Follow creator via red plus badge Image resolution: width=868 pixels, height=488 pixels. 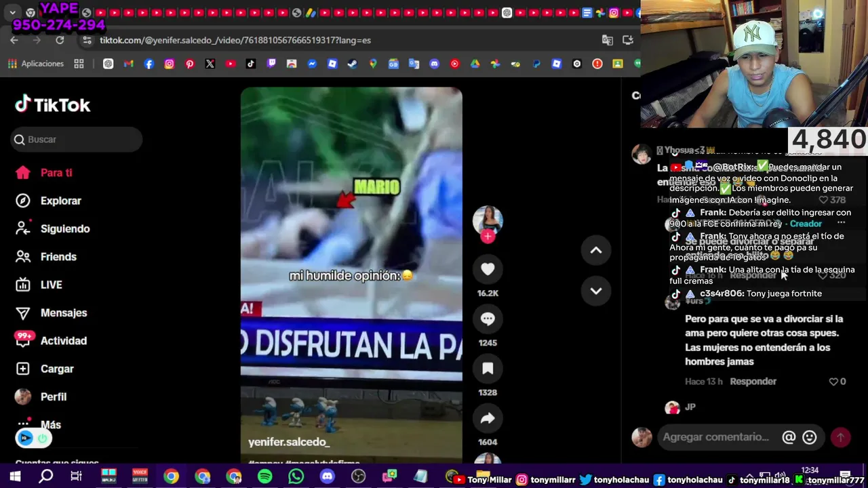pos(488,236)
